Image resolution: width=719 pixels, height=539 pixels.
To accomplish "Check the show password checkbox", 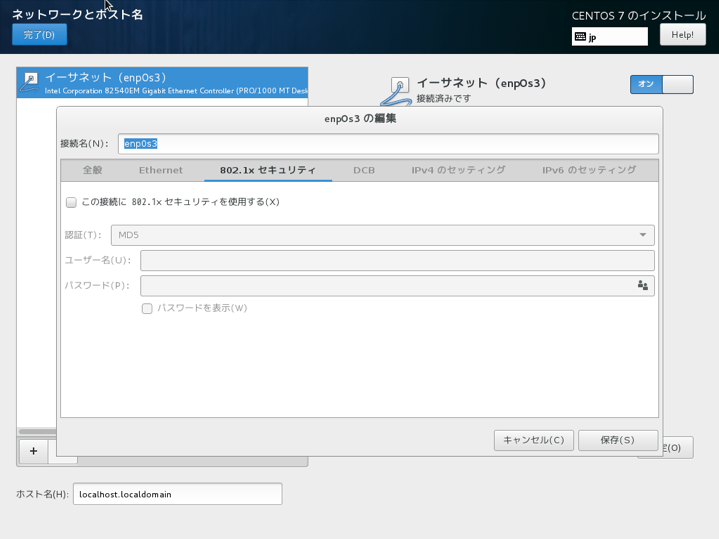I will tap(147, 308).
